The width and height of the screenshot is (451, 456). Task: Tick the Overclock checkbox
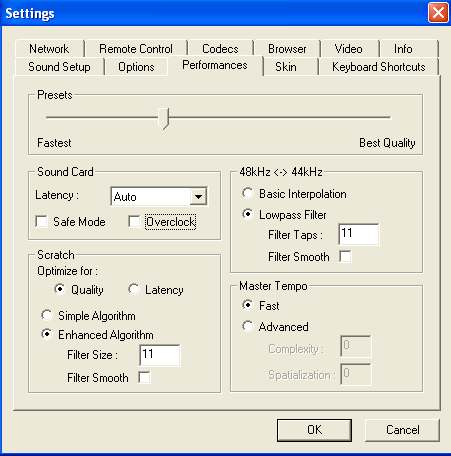point(134,221)
